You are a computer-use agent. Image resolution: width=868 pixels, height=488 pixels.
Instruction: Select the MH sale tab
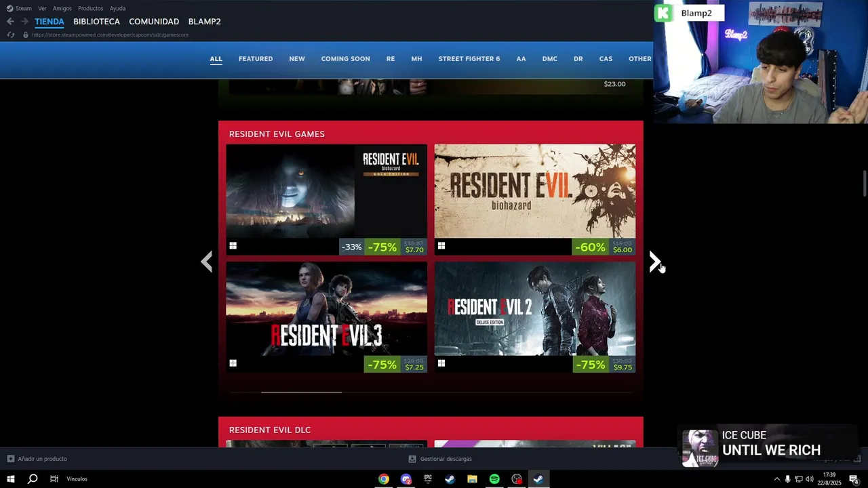416,59
